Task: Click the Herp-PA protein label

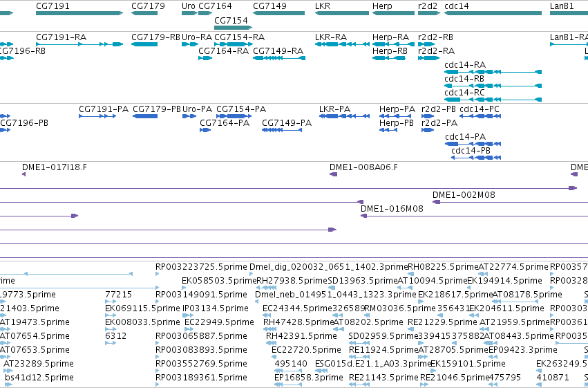Action: point(397,109)
